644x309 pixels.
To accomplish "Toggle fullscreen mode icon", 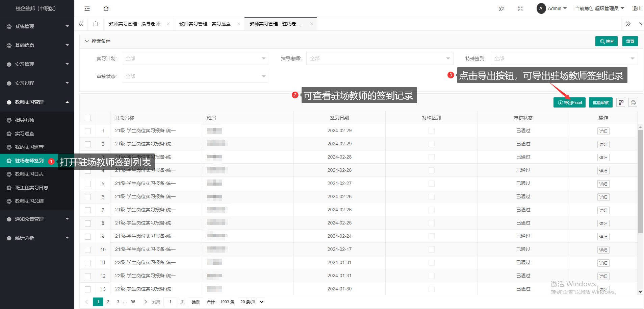I will [520, 9].
